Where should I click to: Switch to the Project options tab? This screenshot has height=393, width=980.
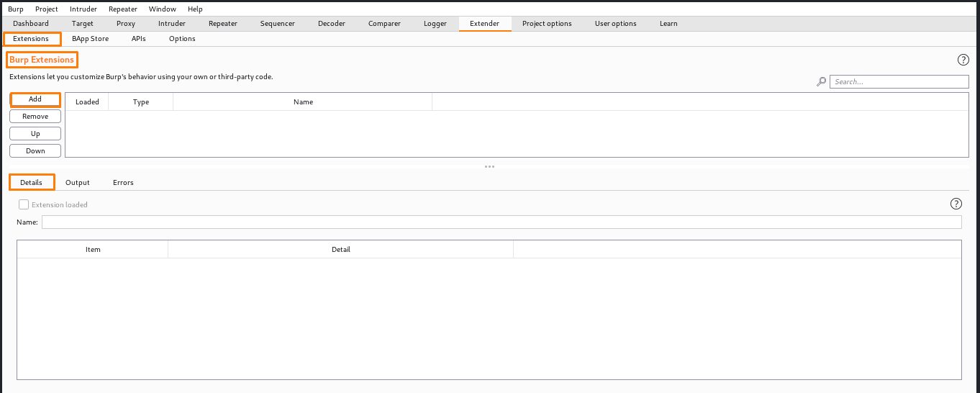(x=548, y=24)
